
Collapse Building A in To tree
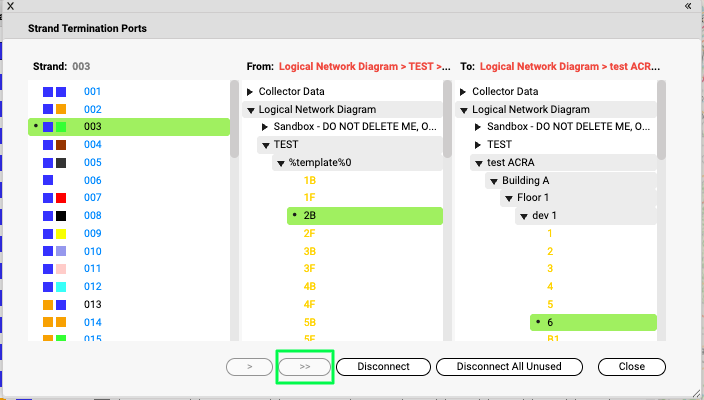click(x=493, y=180)
